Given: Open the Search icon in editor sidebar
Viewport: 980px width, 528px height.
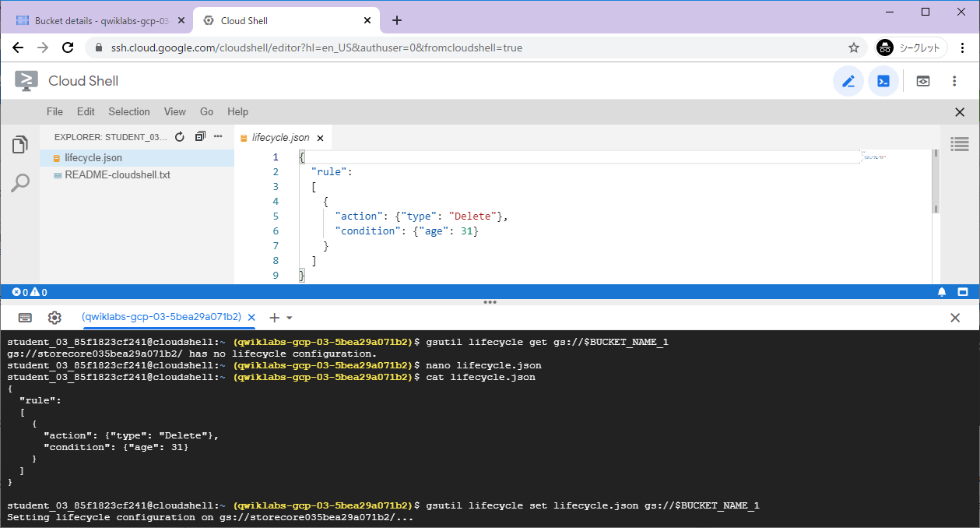Looking at the screenshot, I should (x=19, y=183).
